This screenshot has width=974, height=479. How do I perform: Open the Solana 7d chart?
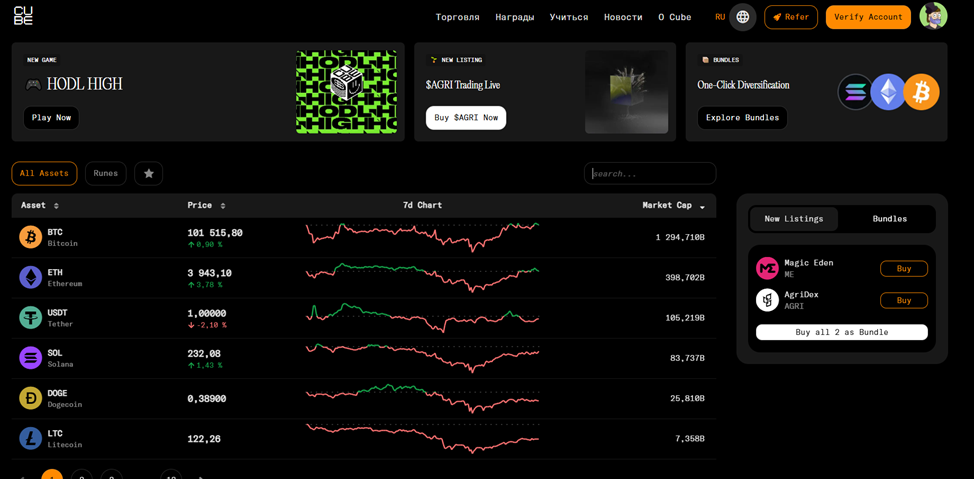(x=422, y=358)
